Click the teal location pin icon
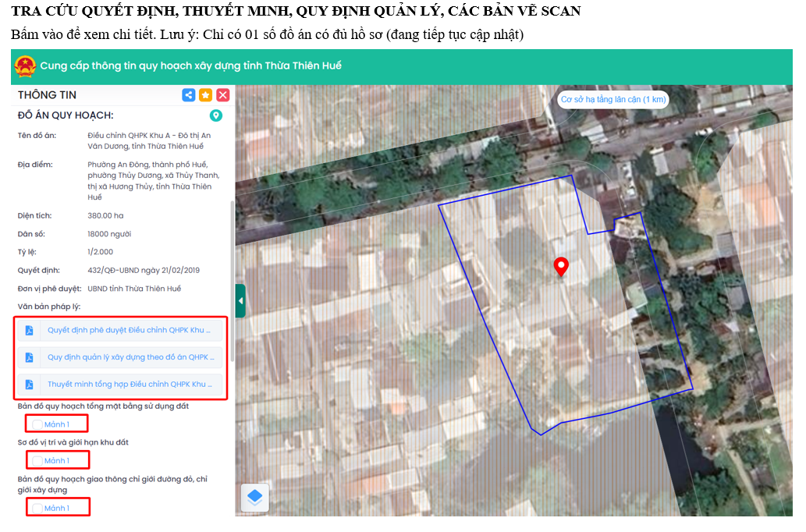Screen dimensions: 806x532 coord(216,116)
